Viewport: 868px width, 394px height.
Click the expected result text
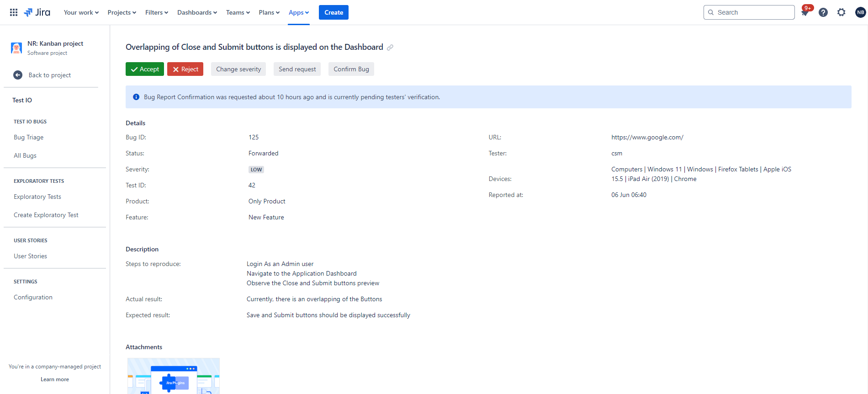[x=328, y=315]
